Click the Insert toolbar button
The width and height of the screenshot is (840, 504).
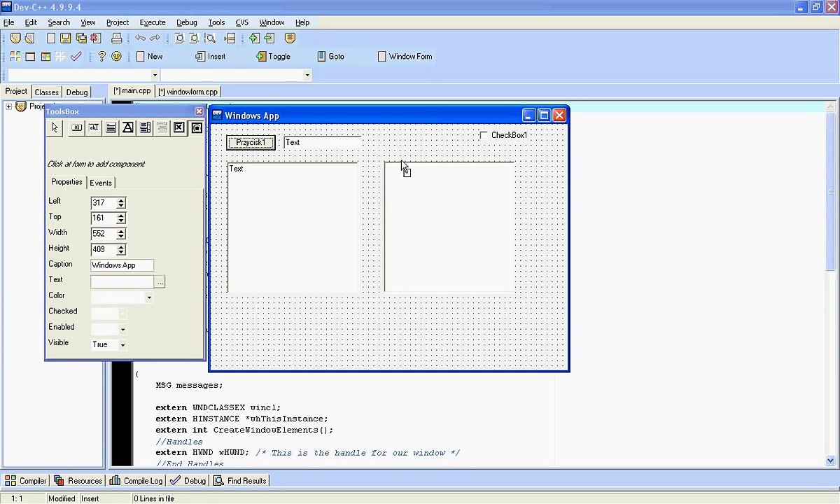tap(210, 57)
